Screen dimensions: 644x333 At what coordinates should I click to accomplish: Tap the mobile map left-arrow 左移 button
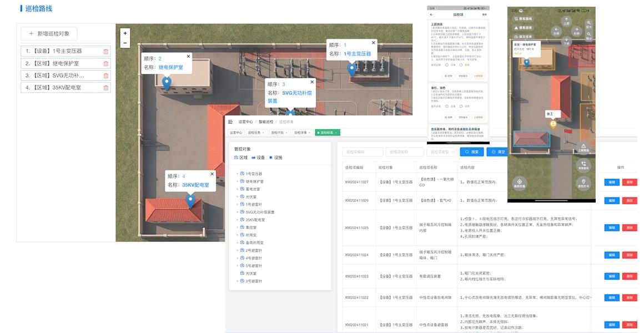pyautogui.click(x=556, y=31)
